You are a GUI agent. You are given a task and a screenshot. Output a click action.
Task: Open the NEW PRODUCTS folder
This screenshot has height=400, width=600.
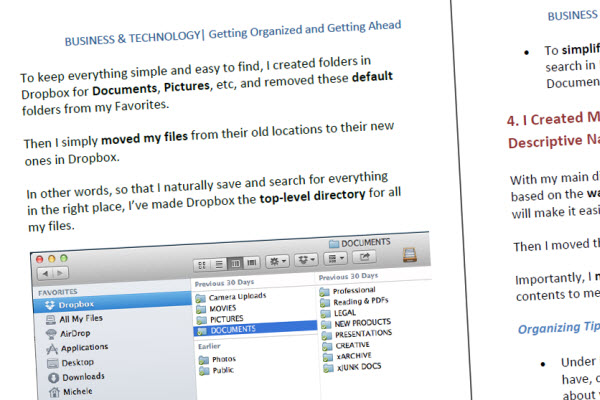click(x=363, y=323)
